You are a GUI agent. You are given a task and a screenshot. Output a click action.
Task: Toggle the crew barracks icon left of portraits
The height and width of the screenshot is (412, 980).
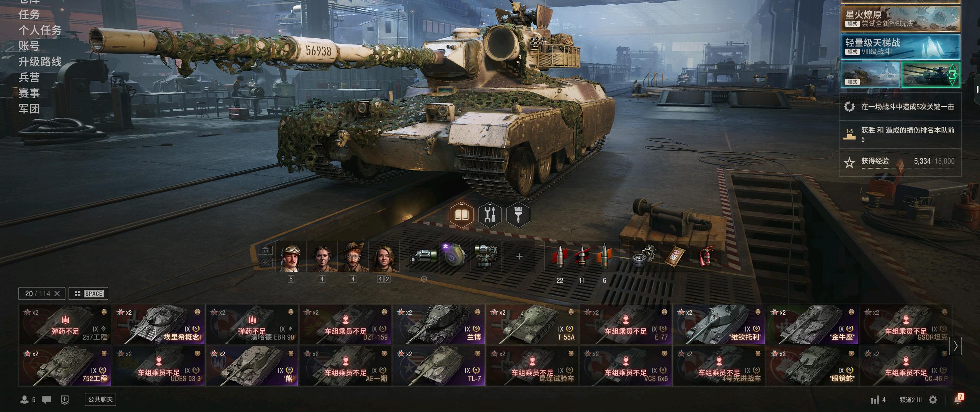265,251
